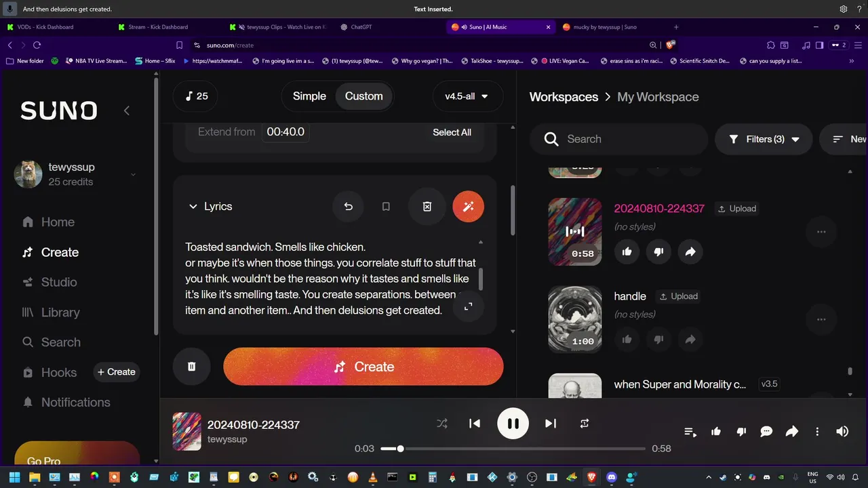868x488 pixels.
Task: Click the + Create button beside Hooks
Action: click(x=117, y=372)
